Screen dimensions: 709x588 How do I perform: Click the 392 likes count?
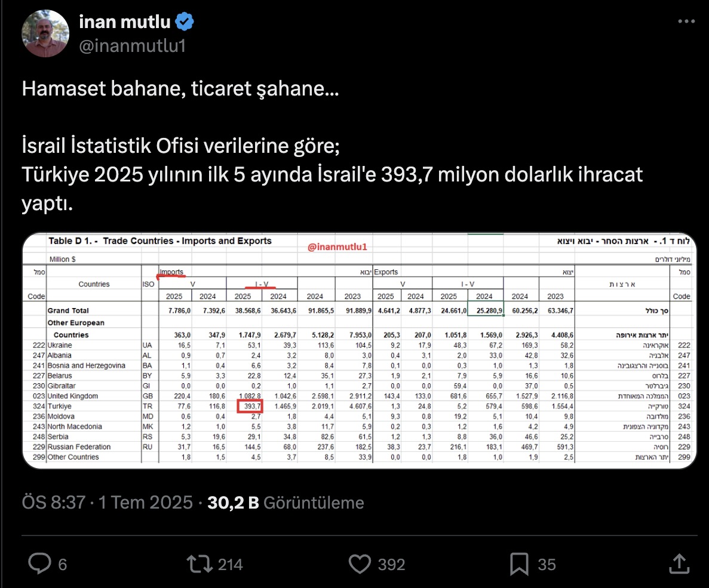pos(392,565)
